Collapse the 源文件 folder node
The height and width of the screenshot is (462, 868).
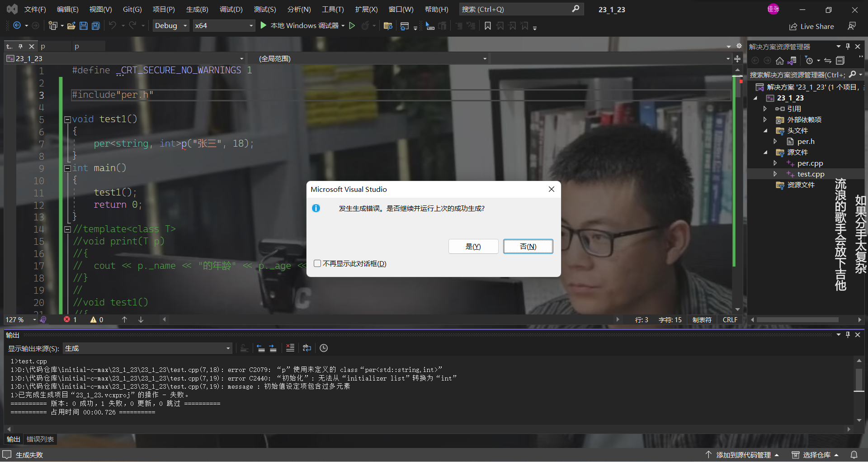pyautogui.click(x=765, y=152)
